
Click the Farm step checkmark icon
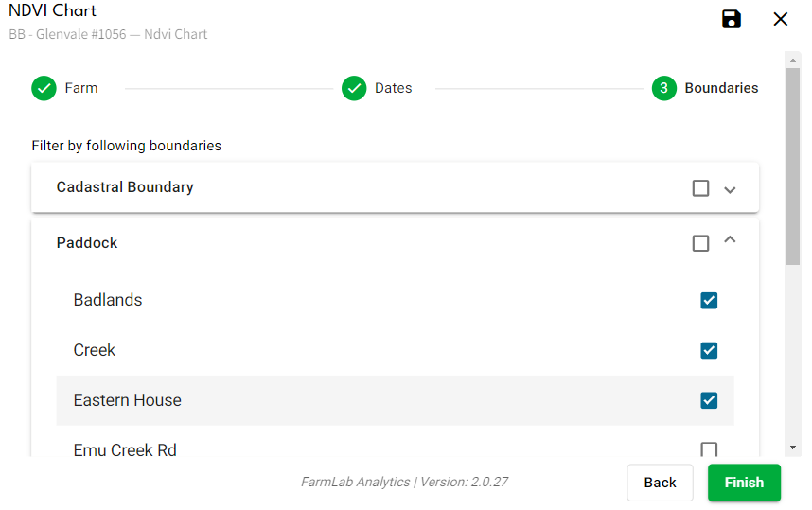pyautogui.click(x=44, y=88)
